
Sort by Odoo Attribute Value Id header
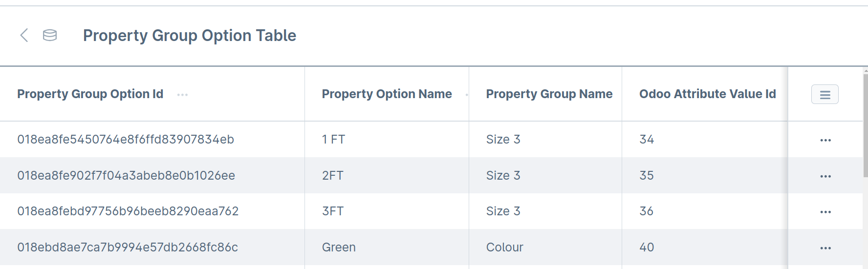pos(707,94)
